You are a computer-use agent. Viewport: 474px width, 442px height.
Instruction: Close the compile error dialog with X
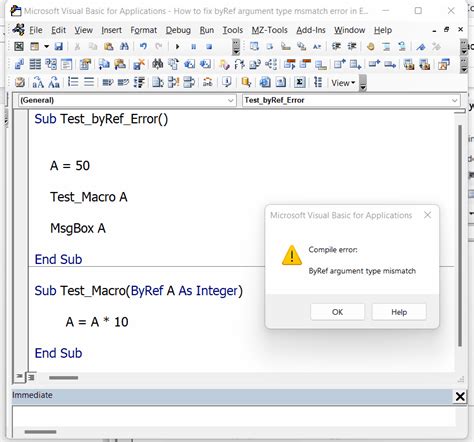(427, 215)
